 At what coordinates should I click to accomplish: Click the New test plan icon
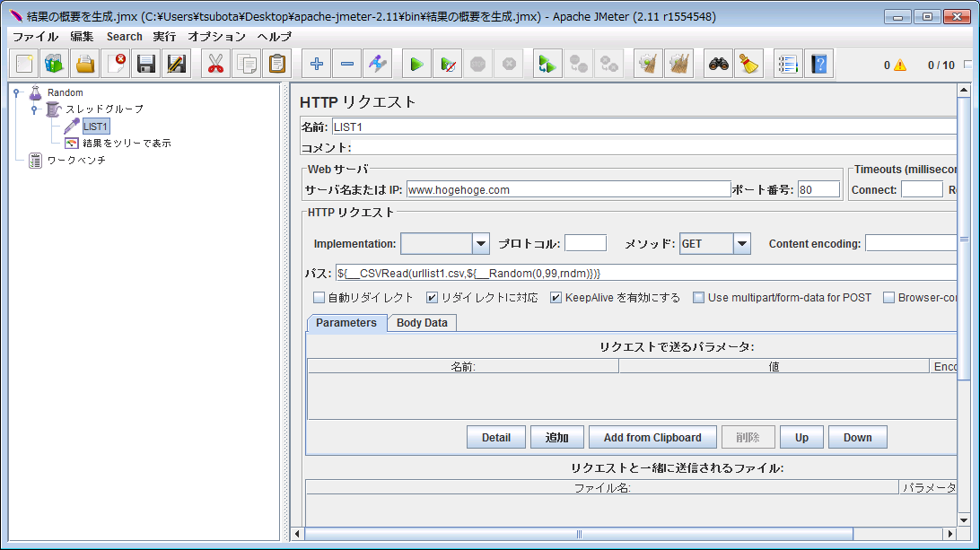24,64
